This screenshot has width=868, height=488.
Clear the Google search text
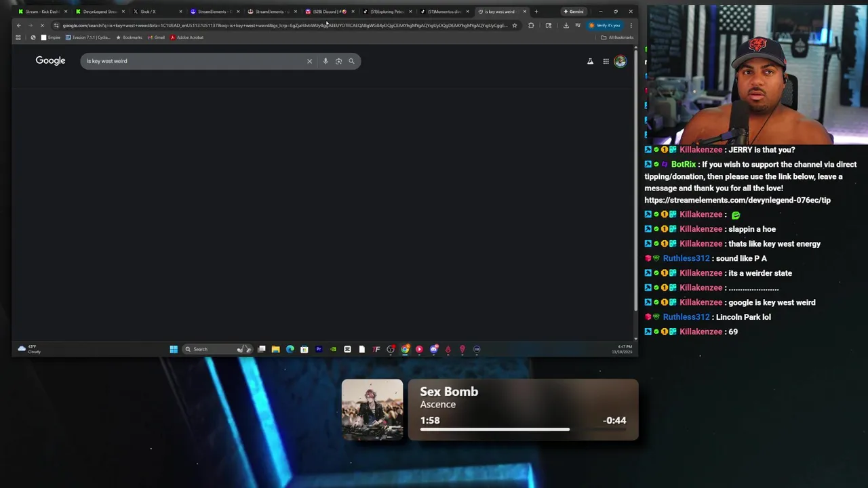pos(309,61)
